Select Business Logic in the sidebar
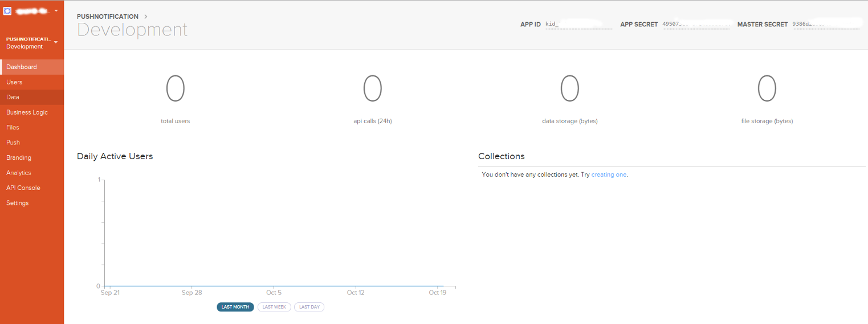The height and width of the screenshot is (324, 868). (x=32, y=112)
